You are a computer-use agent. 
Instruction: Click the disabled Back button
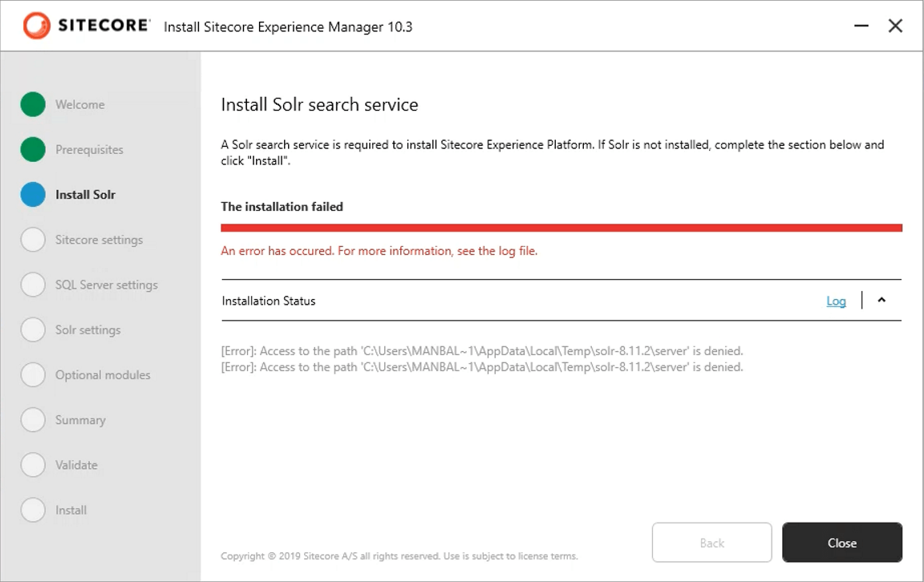pos(711,543)
